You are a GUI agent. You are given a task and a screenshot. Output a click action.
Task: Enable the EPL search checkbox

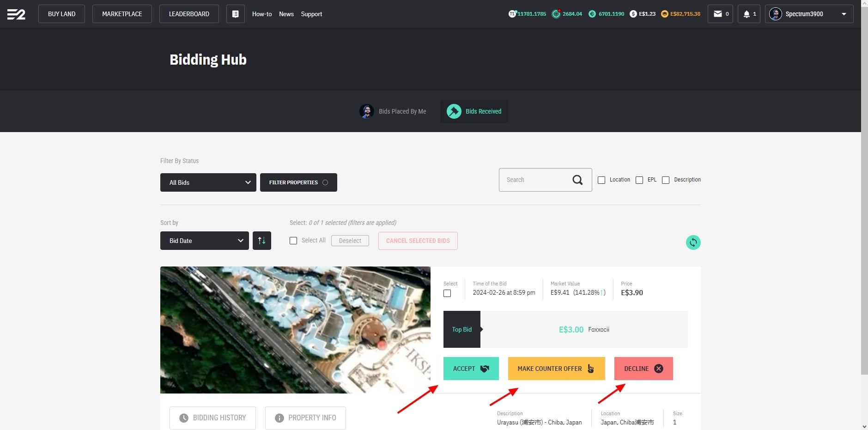(639, 180)
